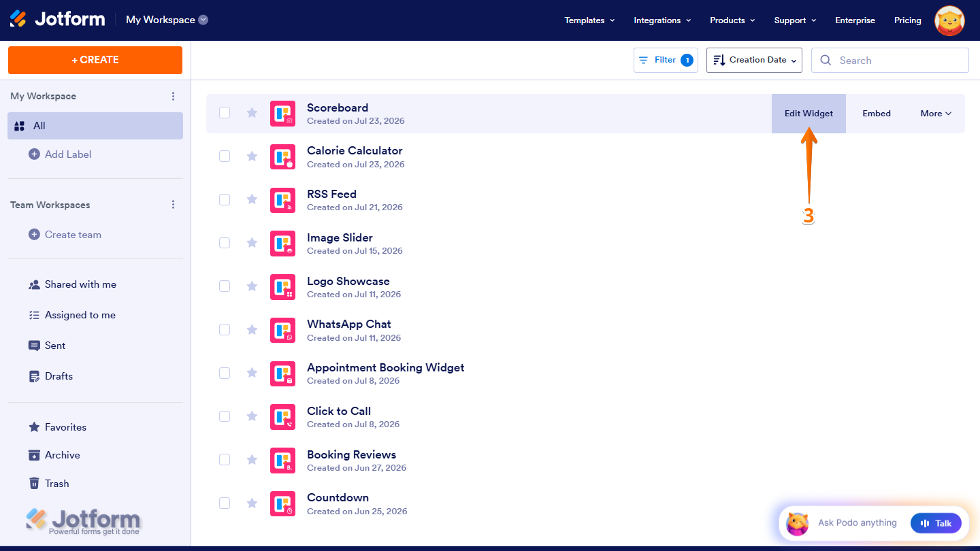Check the RSS Feed row checkbox
The width and height of the screenshot is (980, 551).
coord(225,199)
